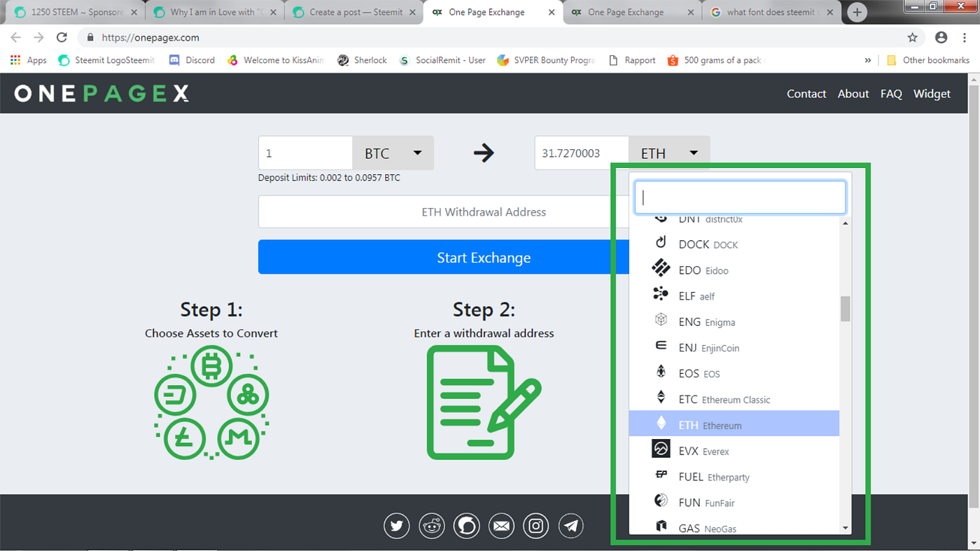Show more bookmarks with the chevron
Image resolution: width=980 pixels, height=551 pixels.
(x=868, y=60)
